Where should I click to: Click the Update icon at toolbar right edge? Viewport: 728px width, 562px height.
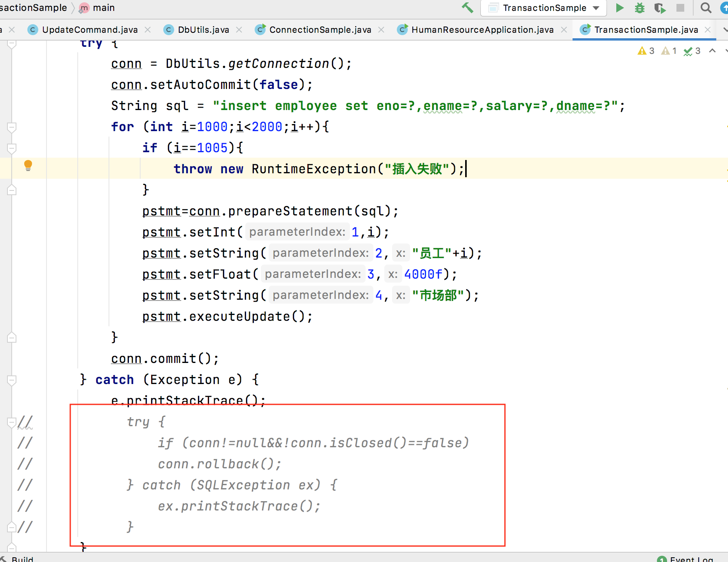[724, 8]
